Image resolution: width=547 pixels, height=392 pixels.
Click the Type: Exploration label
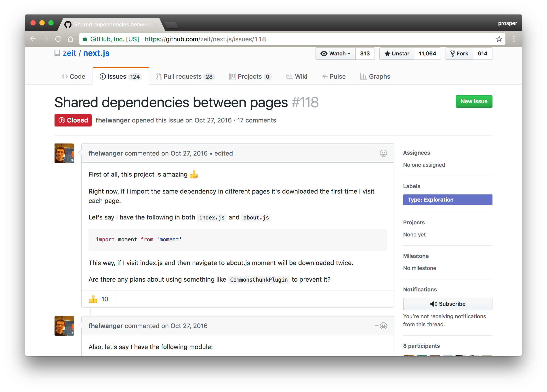(x=447, y=200)
